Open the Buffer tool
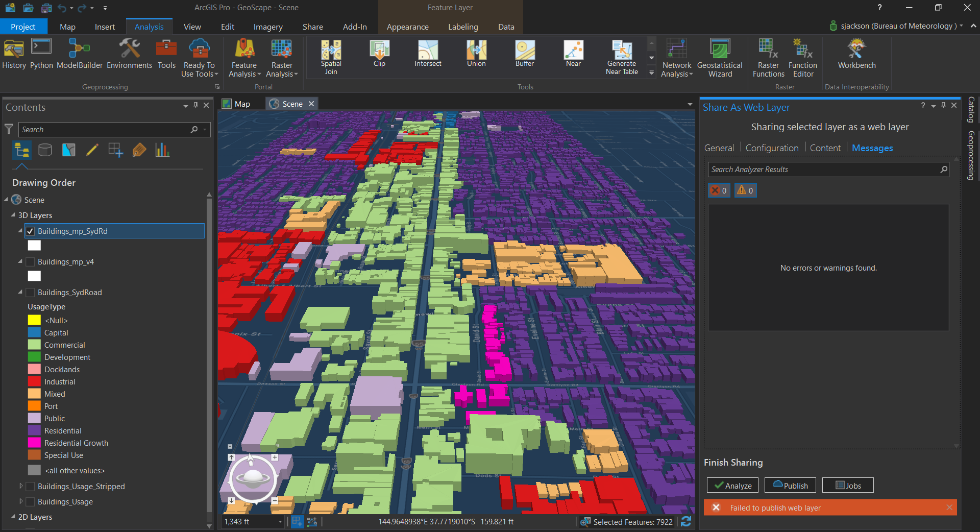The width and height of the screenshot is (980, 532). (525, 54)
